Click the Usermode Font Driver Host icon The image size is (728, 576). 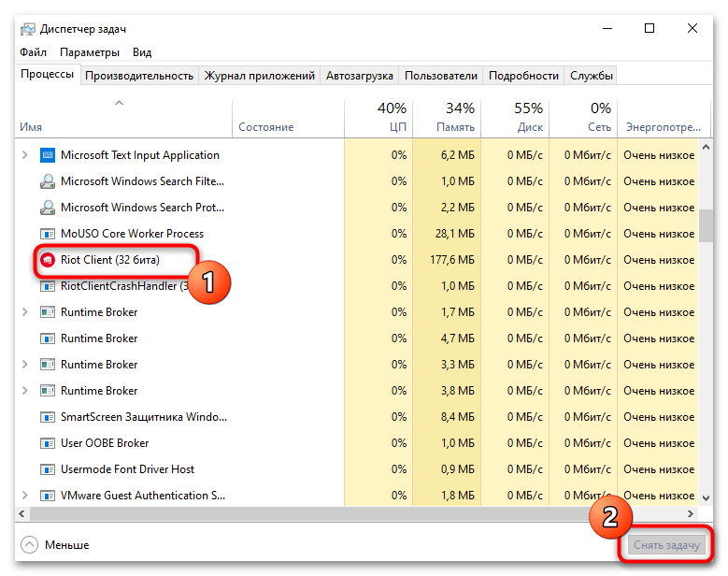coord(48,469)
